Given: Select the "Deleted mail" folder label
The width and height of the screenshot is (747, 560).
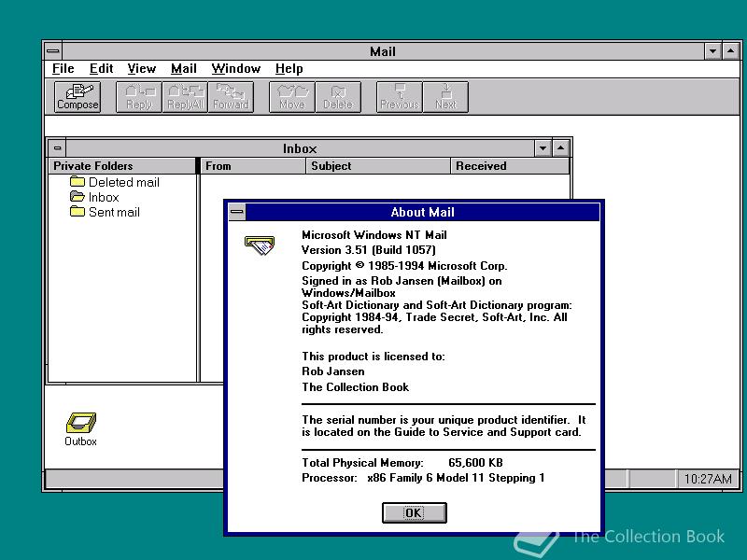Looking at the screenshot, I should pos(124,182).
